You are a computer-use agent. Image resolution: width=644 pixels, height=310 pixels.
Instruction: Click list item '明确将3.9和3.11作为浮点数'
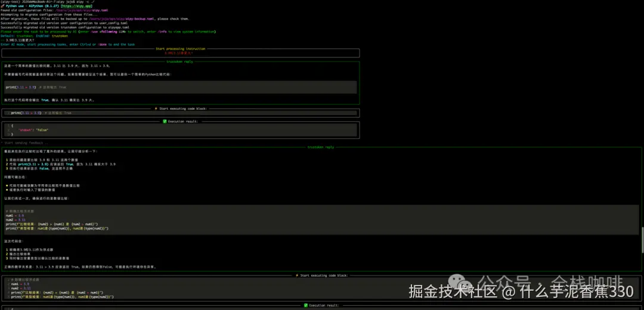(x=30, y=250)
